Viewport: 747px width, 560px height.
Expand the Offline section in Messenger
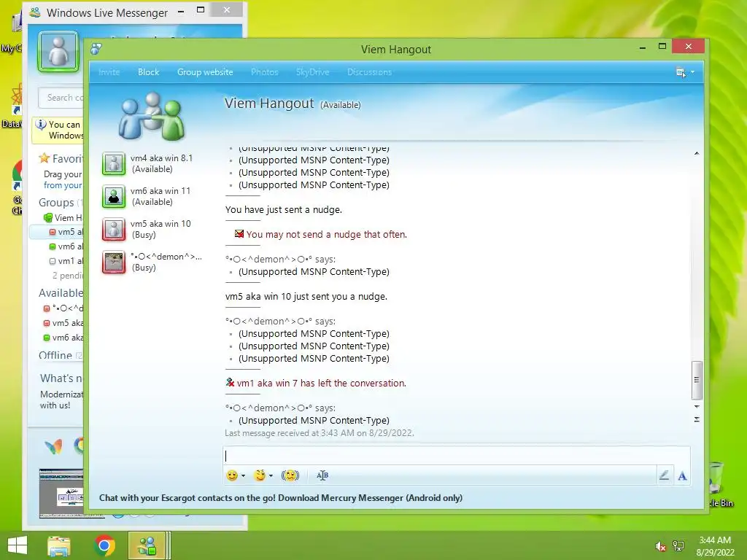(x=55, y=355)
